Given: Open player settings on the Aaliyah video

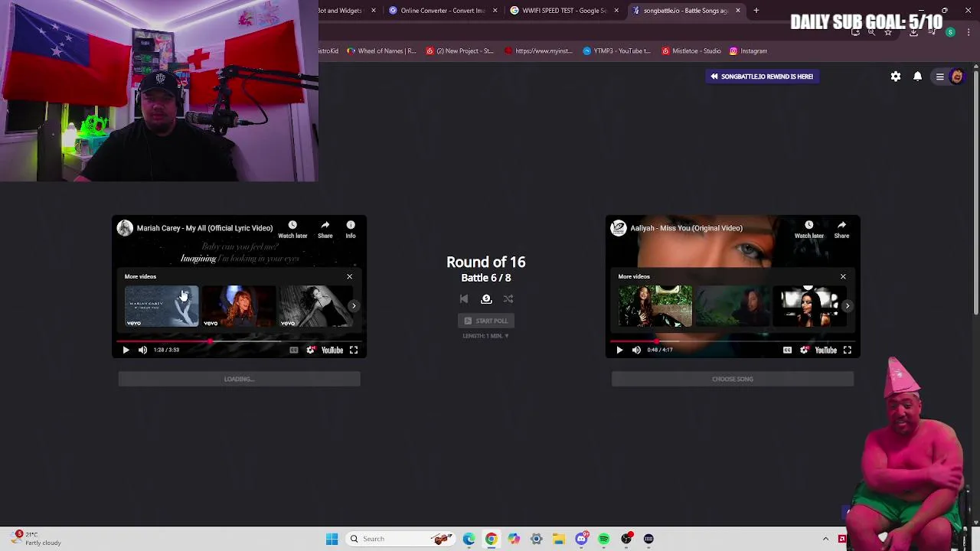Looking at the screenshot, I should (805, 350).
